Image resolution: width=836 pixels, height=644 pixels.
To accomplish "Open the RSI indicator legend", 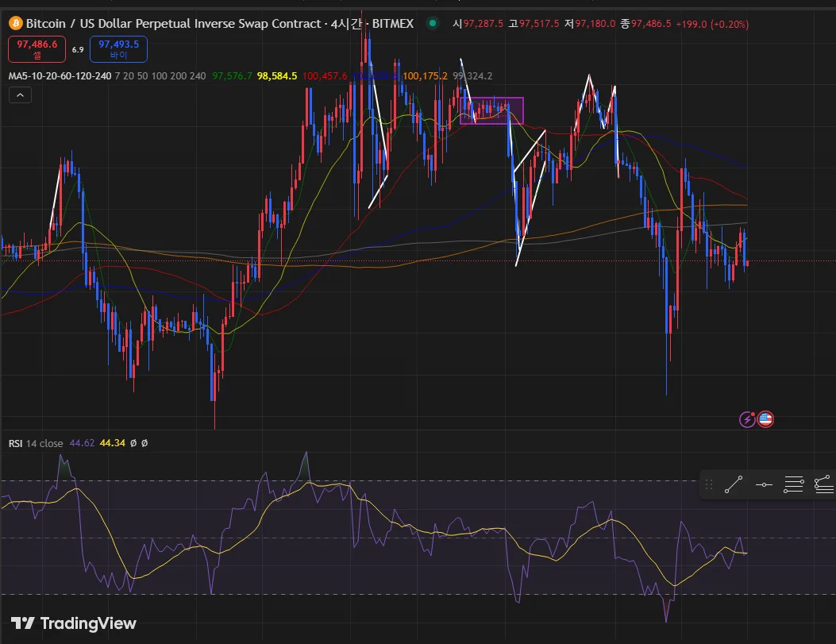I will point(16,443).
